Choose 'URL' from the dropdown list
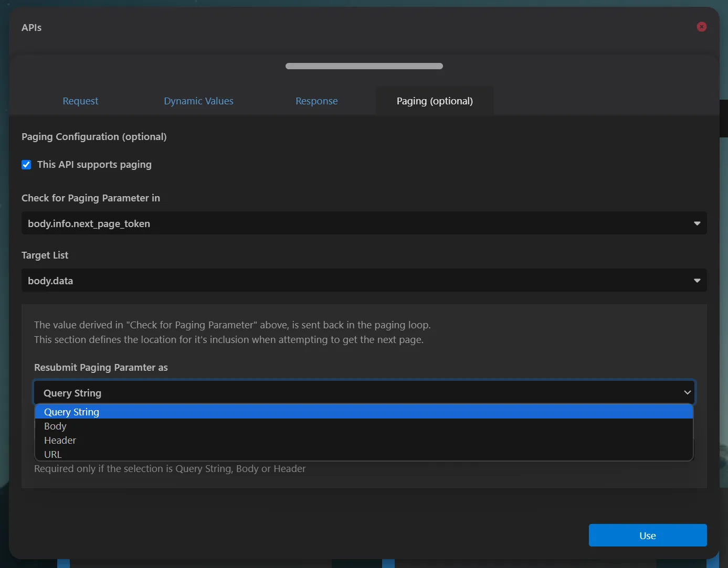 [364, 454]
